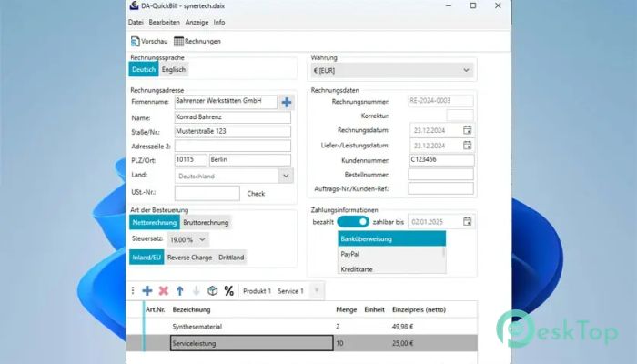Open the Bearbeiten menu
637x364 pixels.
coord(165,22)
